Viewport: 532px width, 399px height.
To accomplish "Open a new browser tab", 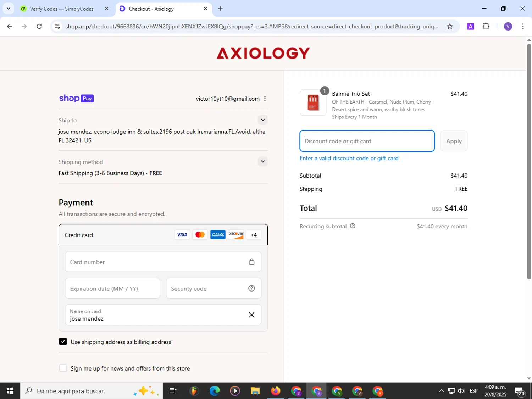I will pos(220,9).
